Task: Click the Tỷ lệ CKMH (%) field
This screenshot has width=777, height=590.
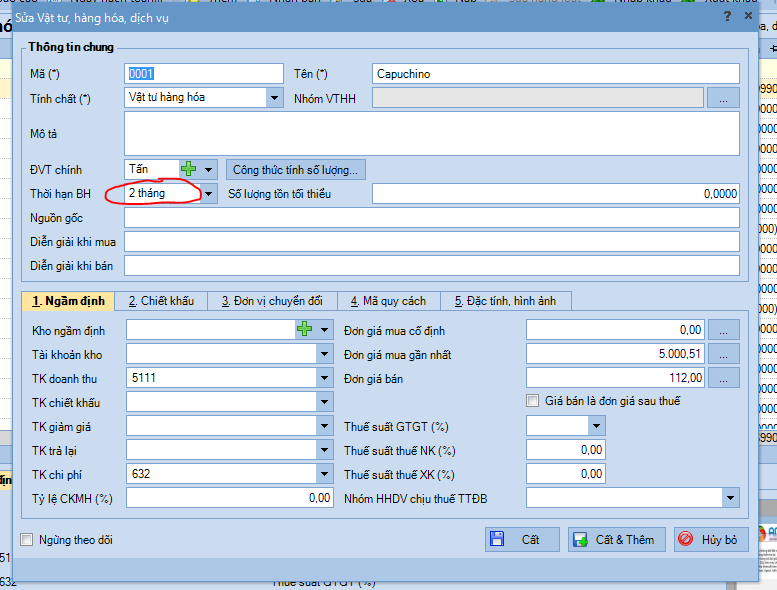Action: click(229, 498)
